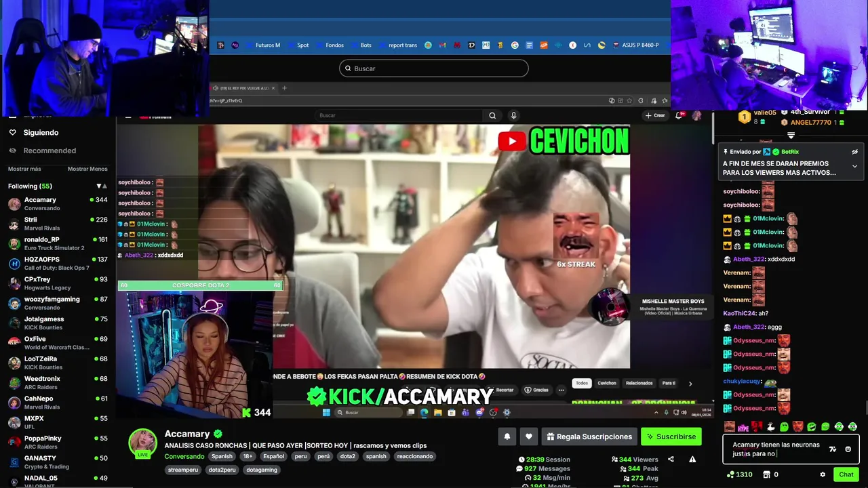Click the Gracias button under the video
The image size is (868, 488).
pos(536,390)
